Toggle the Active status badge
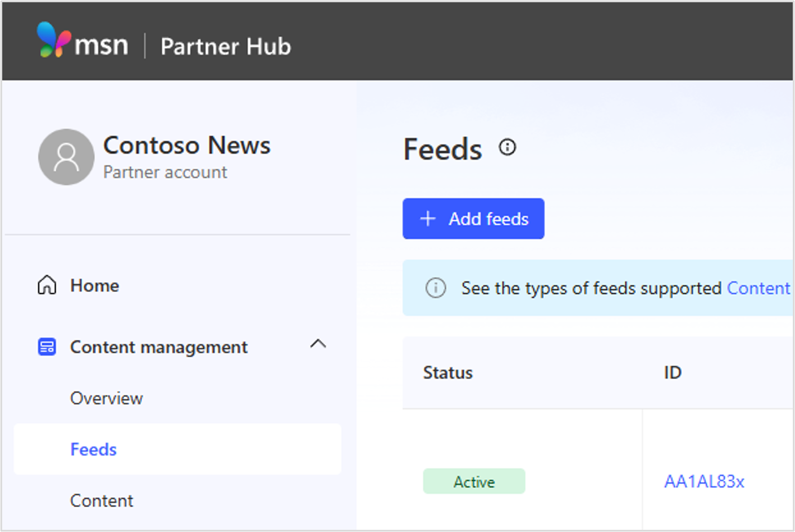 coord(474,481)
